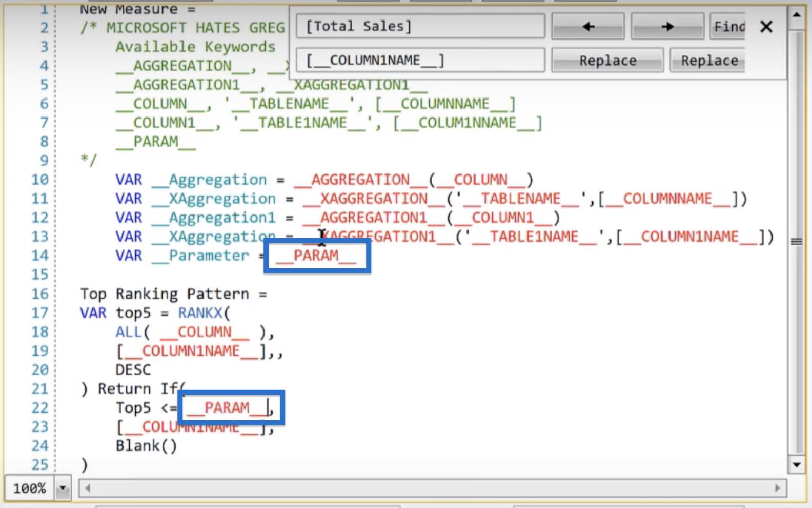Click the 100% zoom value box
Viewport: 812px width, 508px height.
(x=29, y=488)
